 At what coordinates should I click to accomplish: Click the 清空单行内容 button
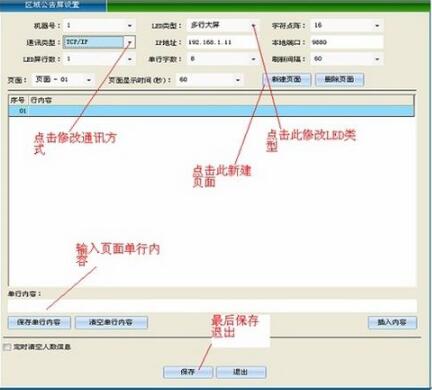pos(111,322)
